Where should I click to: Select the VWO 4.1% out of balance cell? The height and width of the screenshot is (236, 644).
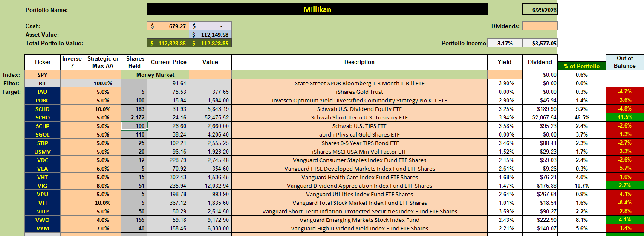(624, 220)
